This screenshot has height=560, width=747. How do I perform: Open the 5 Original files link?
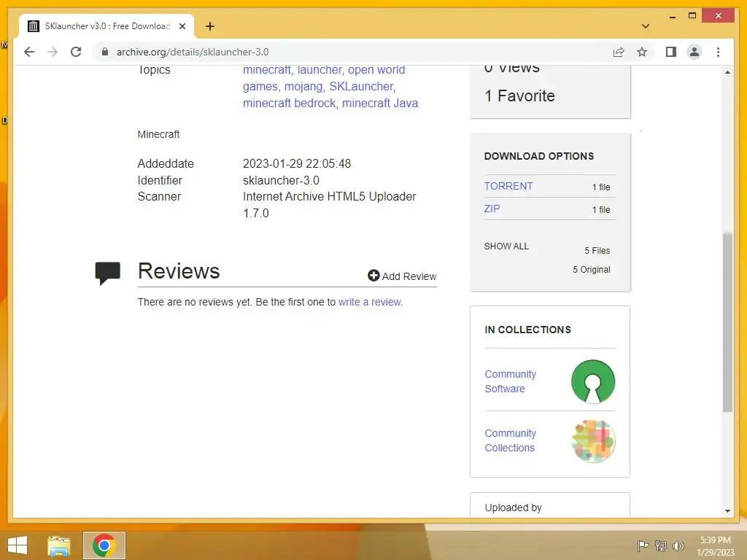[x=591, y=270]
